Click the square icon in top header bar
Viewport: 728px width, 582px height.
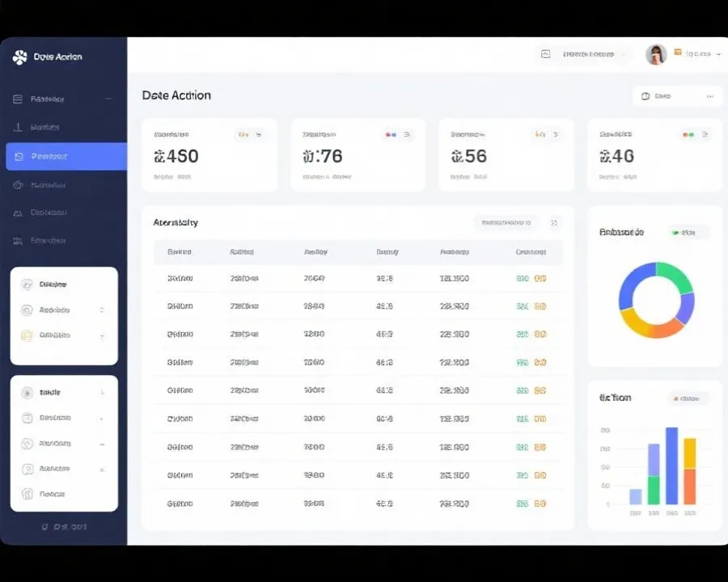point(545,54)
